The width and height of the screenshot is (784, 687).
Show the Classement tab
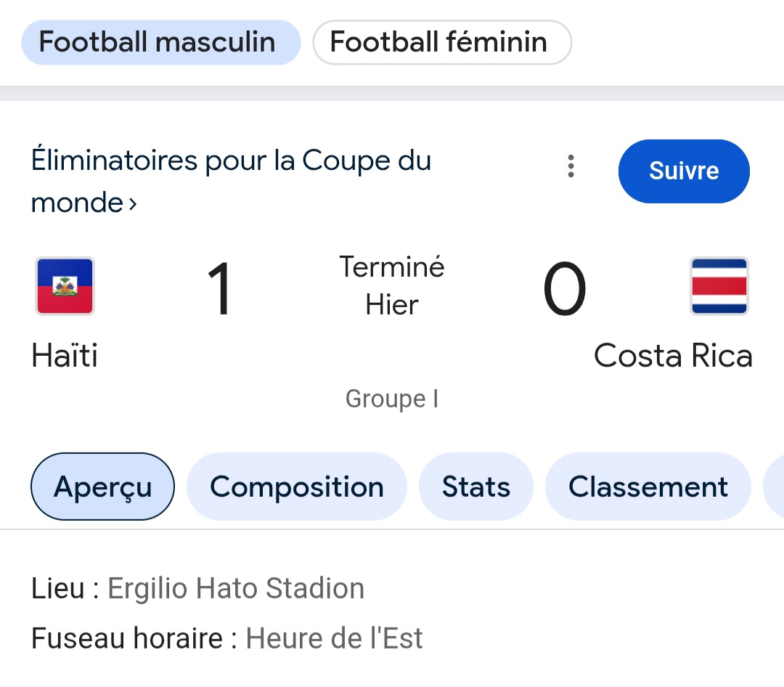[x=648, y=487]
